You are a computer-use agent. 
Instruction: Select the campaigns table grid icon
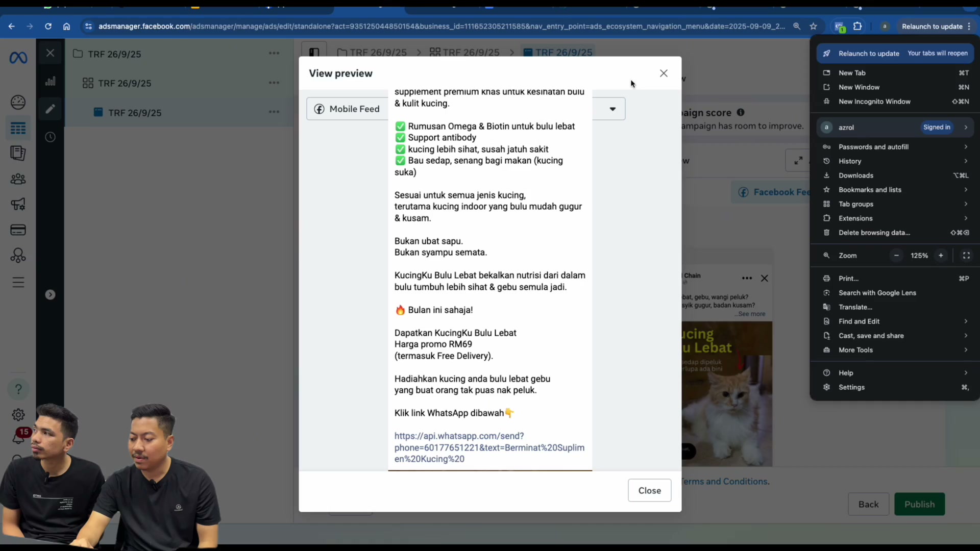click(18, 128)
